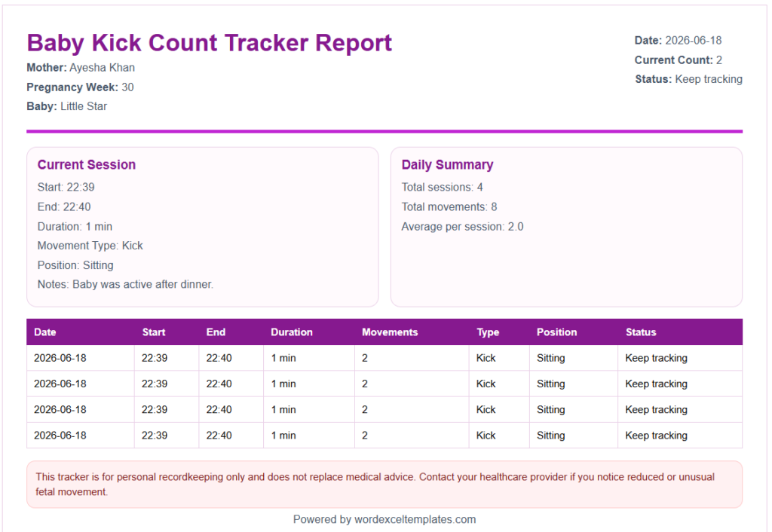This screenshot has width=772, height=532.
Task: Select the Current Count: 2 line
Action: point(678,60)
